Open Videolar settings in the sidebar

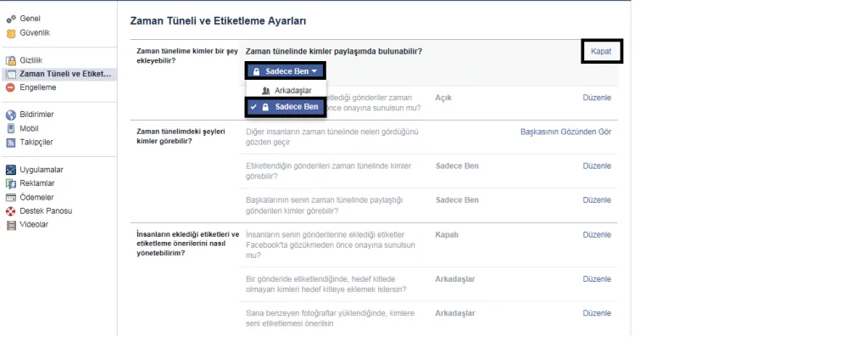coord(34,225)
